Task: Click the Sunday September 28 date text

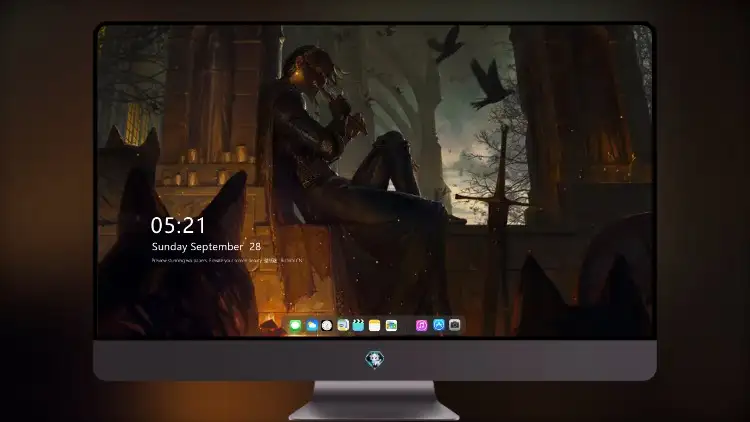Action: click(206, 246)
